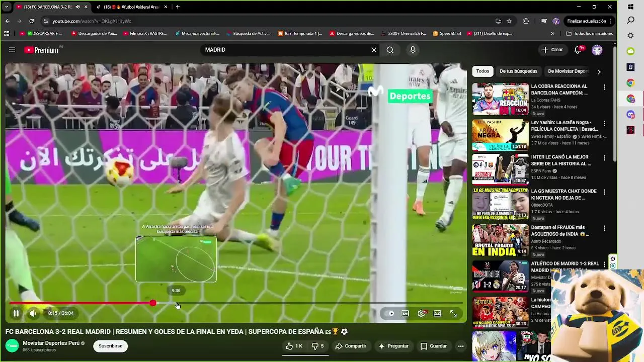Screen dimensions: 644x362
Task: Enter fullscreen mode
Action: (x=453, y=313)
